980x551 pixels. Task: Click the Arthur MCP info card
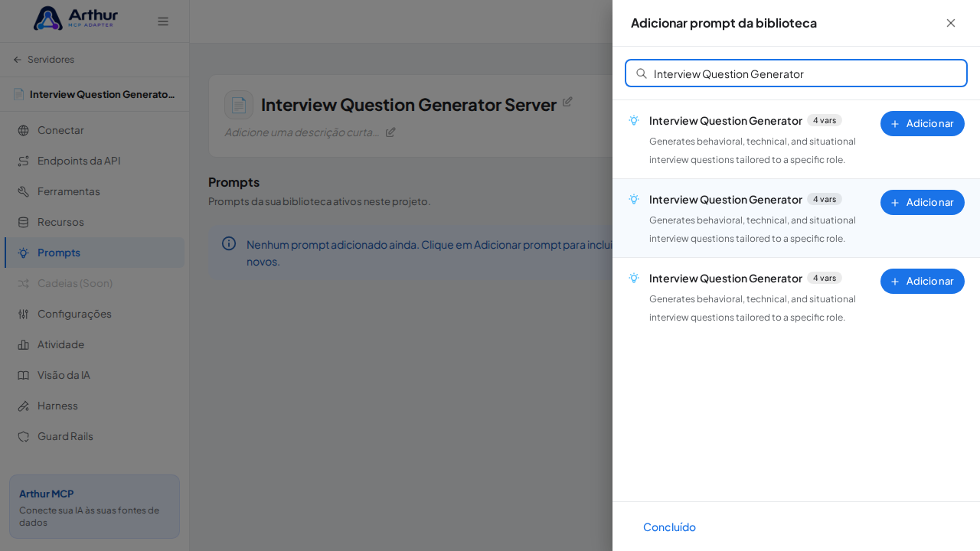(x=94, y=507)
